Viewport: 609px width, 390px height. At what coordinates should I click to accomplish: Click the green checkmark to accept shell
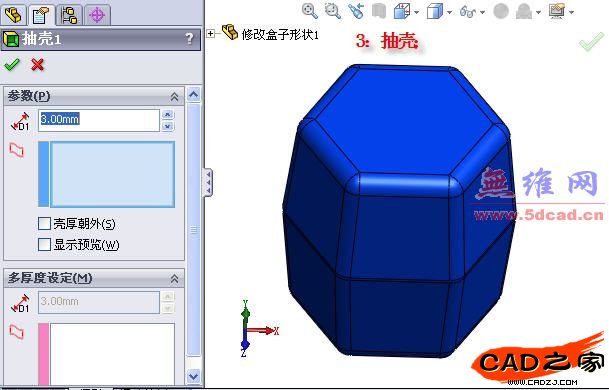(x=12, y=64)
